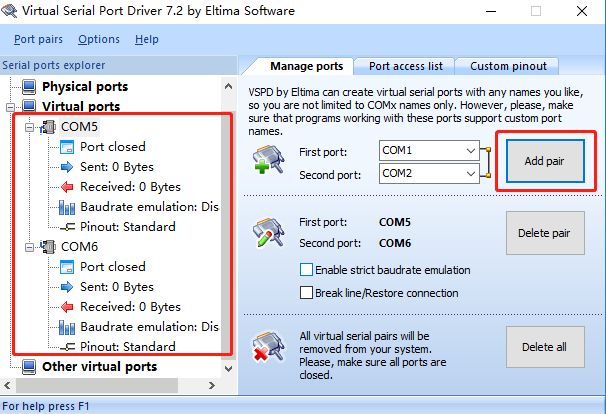Image resolution: width=606 pixels, height=414 pixels.
Task: Select the COM6 tree item label
Action: click(80, 247)
